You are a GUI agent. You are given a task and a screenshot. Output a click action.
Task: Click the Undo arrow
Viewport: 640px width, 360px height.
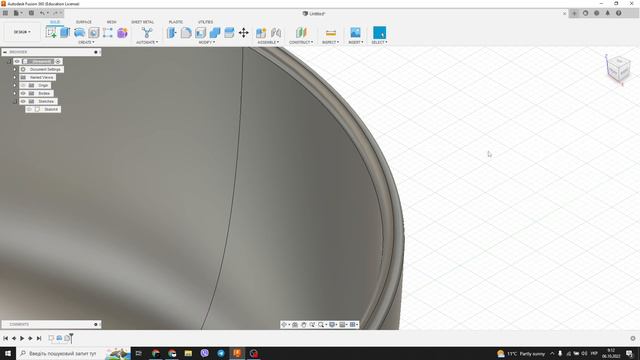(x=42, y=13)
